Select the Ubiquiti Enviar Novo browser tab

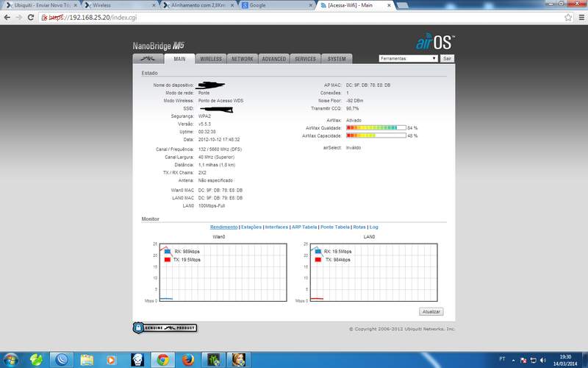coord(42,5)
